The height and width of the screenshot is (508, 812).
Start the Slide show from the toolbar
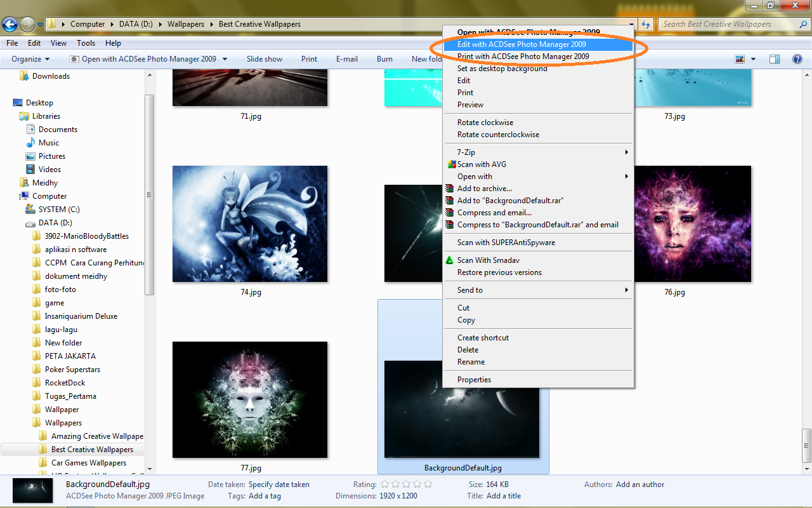pos(265,59)
